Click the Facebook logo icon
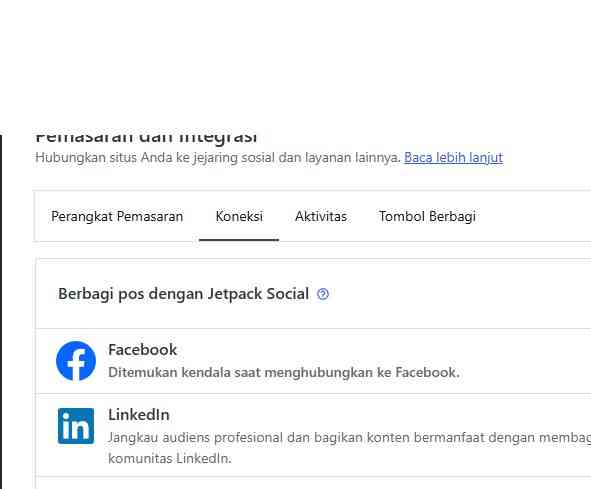 pos(76,361)
